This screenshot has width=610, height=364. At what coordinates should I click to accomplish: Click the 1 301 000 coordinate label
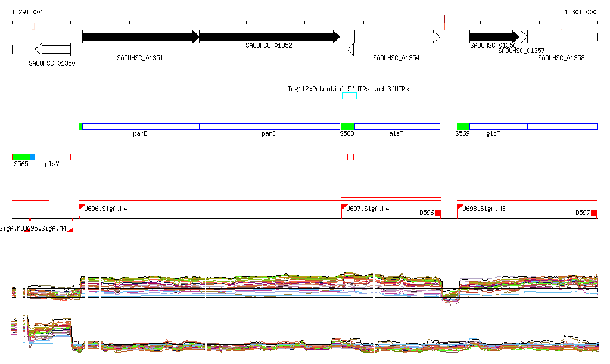click(x=580, y=12)
